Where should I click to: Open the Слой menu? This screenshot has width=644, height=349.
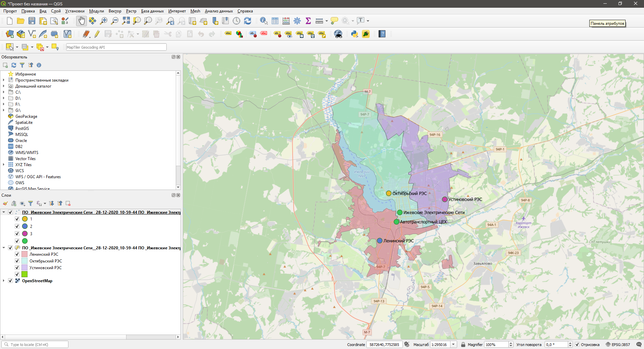(56, 11)
